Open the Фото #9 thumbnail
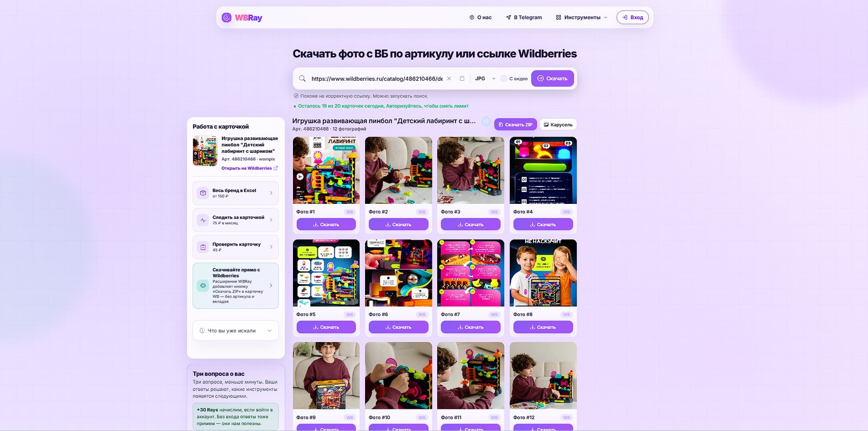868x431 pixels. tap(326, 376)
